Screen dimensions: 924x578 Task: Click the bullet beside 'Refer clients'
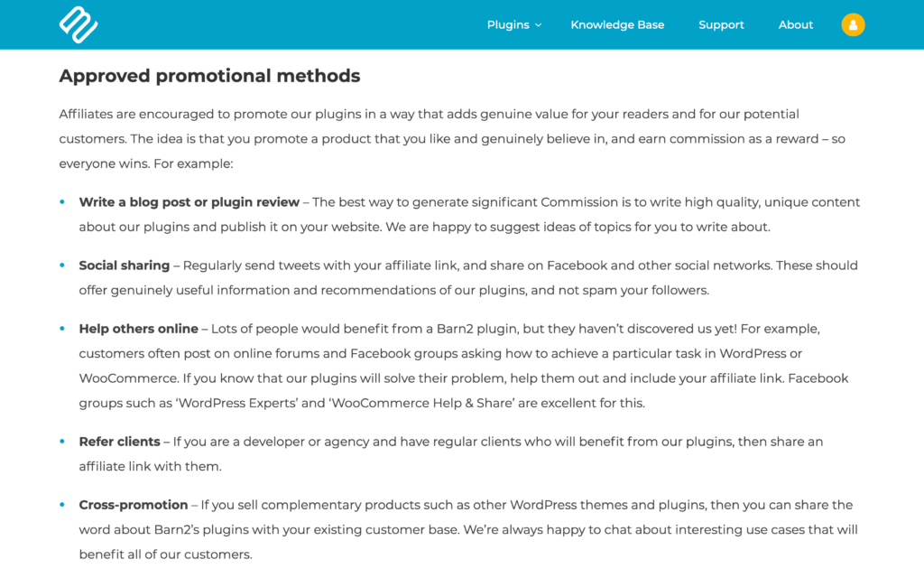(x=62, y=442)
